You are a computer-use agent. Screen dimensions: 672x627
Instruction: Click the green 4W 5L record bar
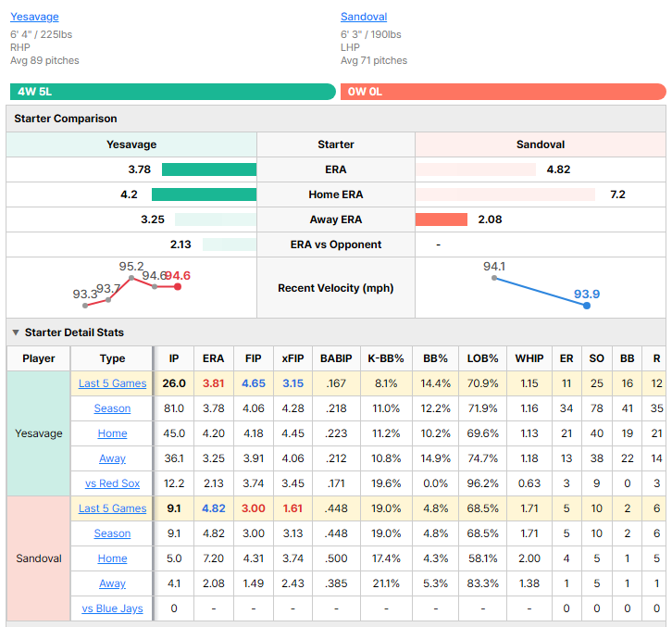[173, 92]
